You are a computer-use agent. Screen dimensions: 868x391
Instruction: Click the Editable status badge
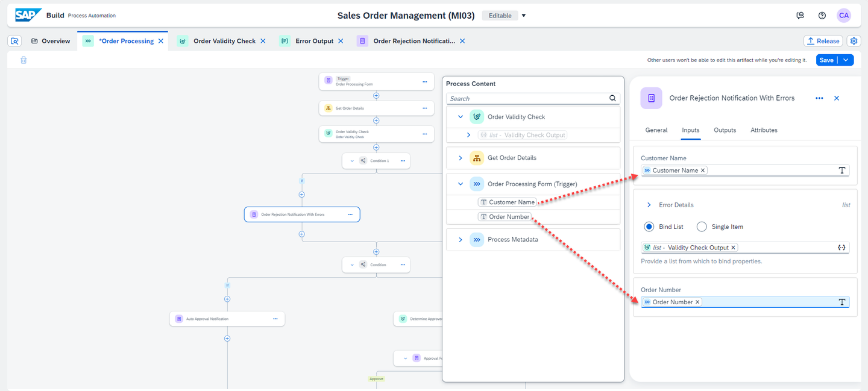coord(500,16)
